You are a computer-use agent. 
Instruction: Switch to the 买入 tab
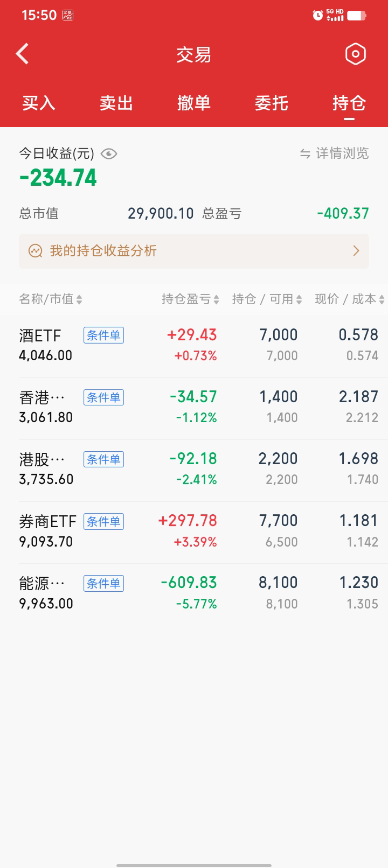[39, 103]
